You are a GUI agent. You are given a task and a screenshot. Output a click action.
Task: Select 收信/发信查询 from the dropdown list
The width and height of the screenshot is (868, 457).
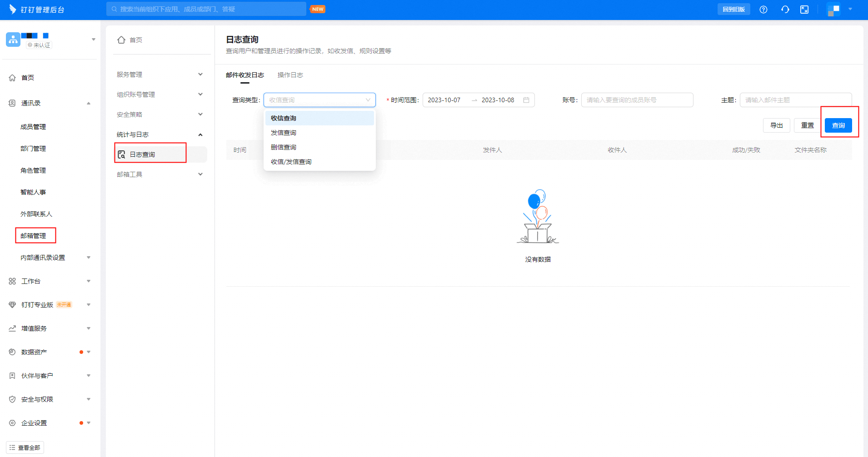(319, 162)
